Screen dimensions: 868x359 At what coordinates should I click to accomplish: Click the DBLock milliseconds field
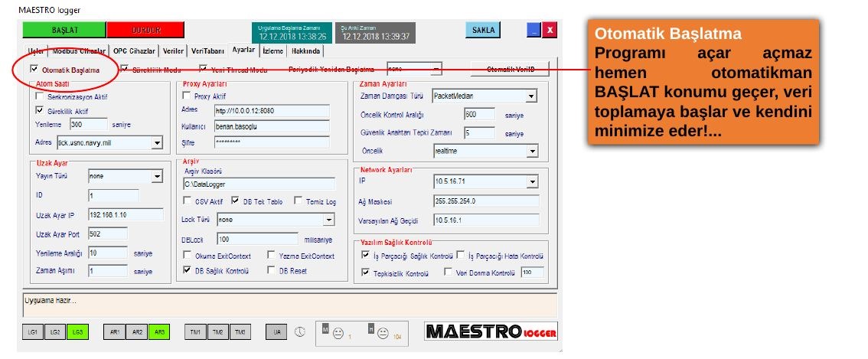click(x=257, y=240)
